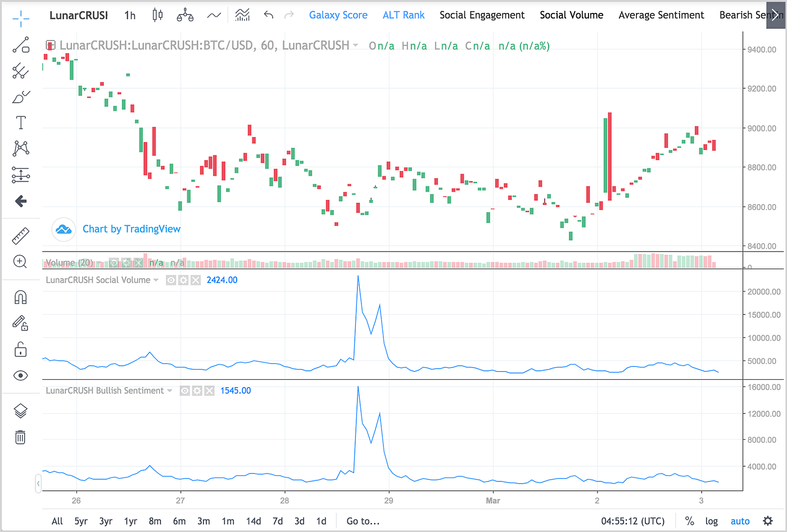Toggle lock all drawing tools padlock

pyautogui.click(x=21, y=349)
